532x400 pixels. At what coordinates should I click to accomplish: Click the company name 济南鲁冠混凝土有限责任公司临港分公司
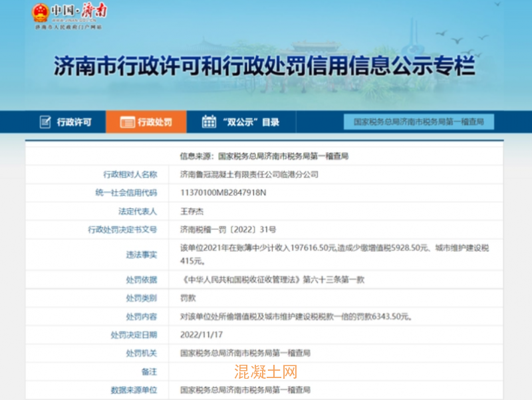249,175
